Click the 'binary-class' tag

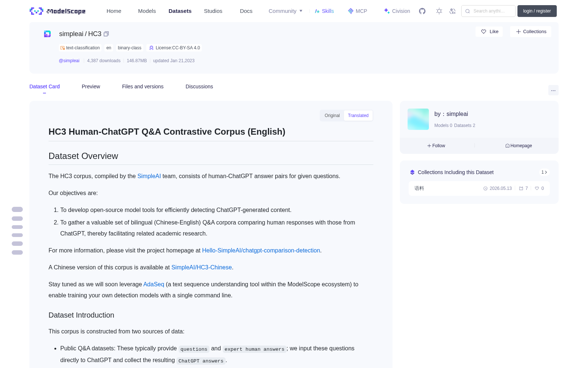pos(130,48)
